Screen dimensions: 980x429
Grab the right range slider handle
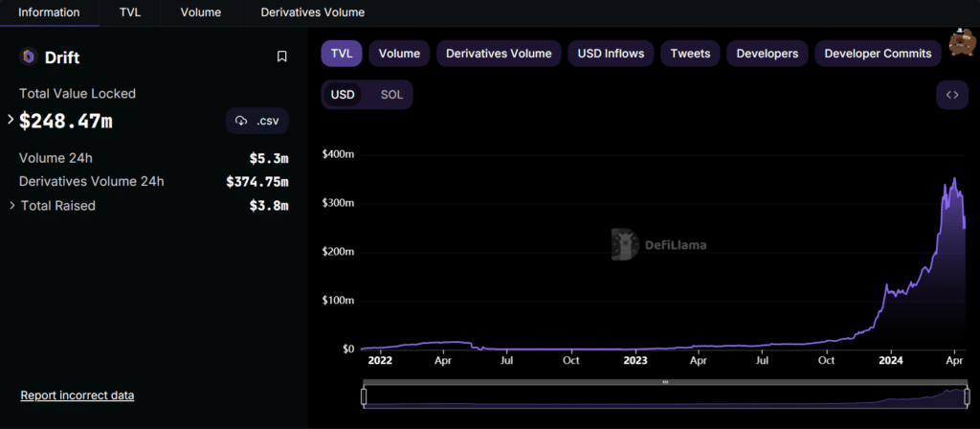pos(968,396)
